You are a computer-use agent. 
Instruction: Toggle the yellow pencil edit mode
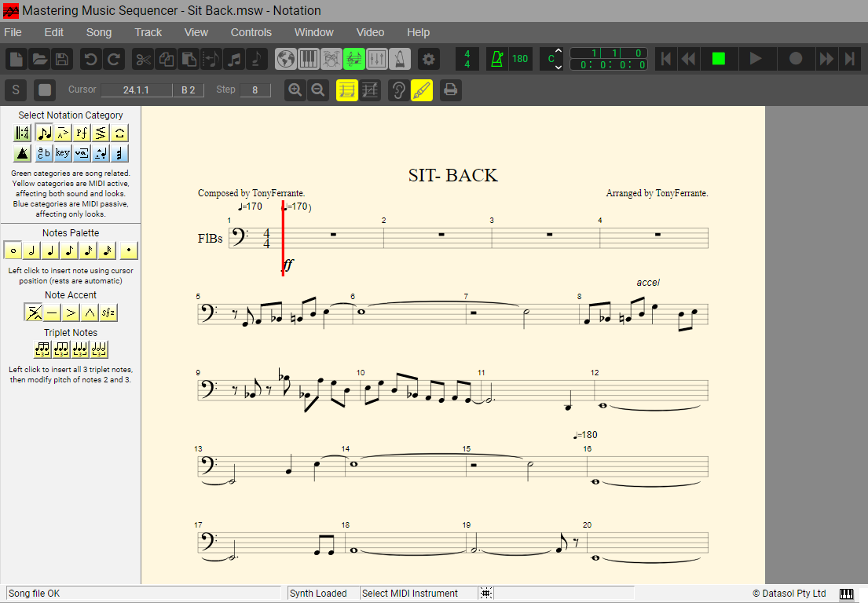[x=422, y=90]
